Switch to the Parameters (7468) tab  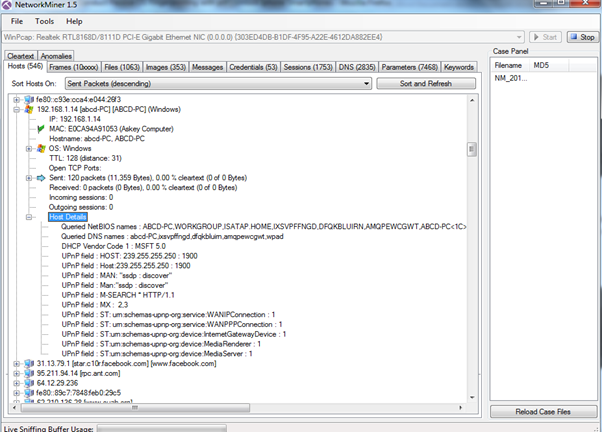click(x=409, y=67)
